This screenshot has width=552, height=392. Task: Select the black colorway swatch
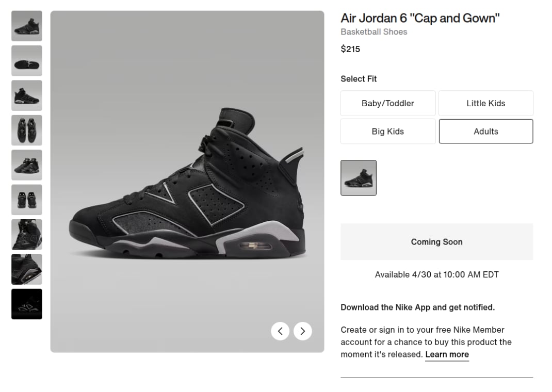tap(358, 177)
